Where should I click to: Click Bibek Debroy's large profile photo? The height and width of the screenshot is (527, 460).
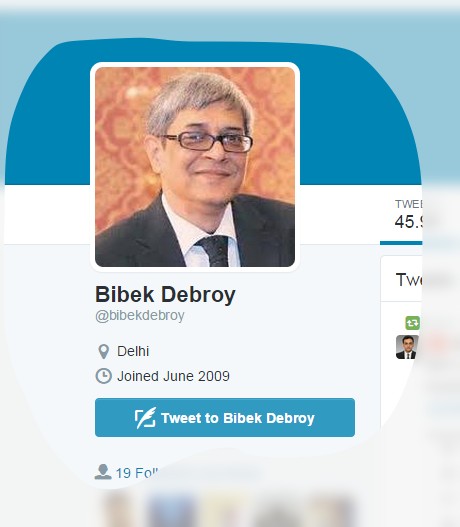point(195,167)
